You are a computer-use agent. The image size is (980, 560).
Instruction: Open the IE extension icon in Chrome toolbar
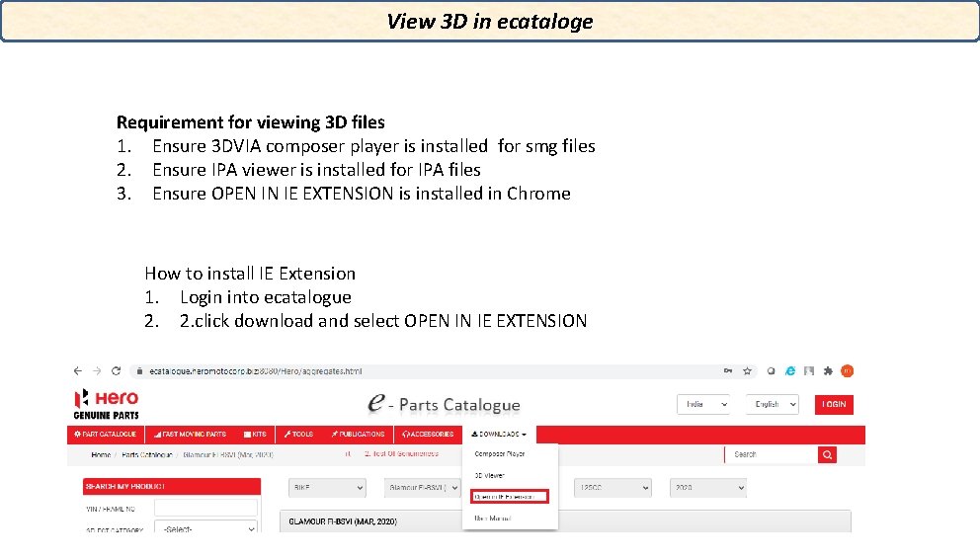(790, 371)
